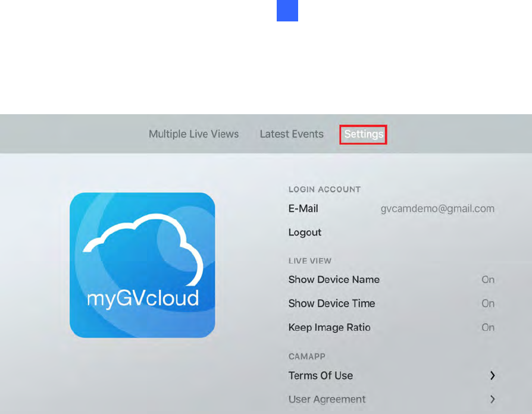Click the CAMAPP section header
Screen dimensions: 532x414
(x=306, y=356)
